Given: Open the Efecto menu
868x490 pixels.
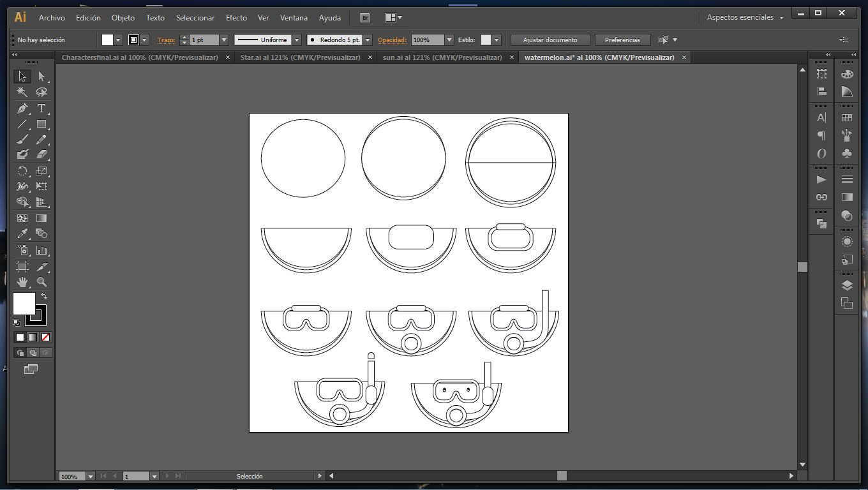Looking at the screenshot, I should 236,18.
